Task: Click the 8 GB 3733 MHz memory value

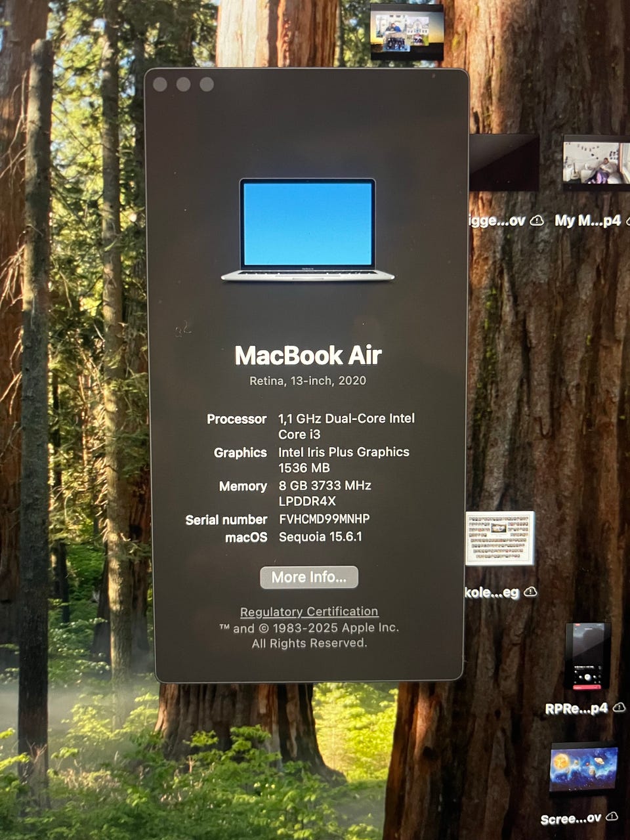Action: [325, 486]
